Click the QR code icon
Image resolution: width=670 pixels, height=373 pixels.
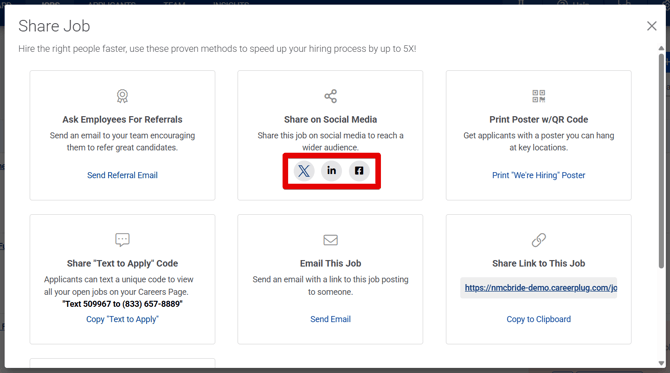pos(538,96)
